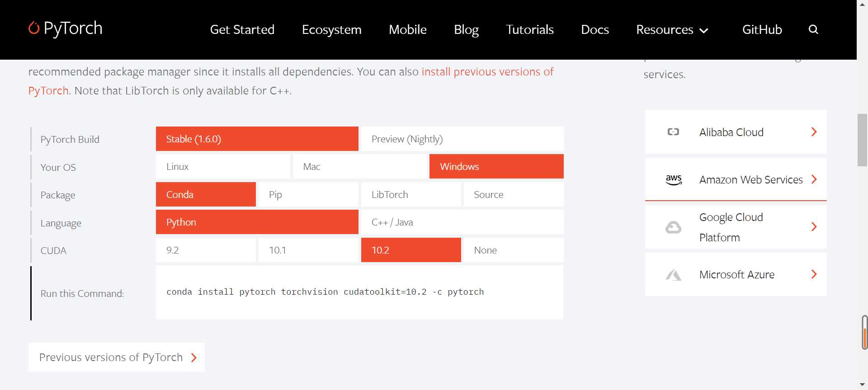Screen dimensions: 868x390
Task: Click the Alibaba Cloud arrow chevron
Action: click(814, 132)
